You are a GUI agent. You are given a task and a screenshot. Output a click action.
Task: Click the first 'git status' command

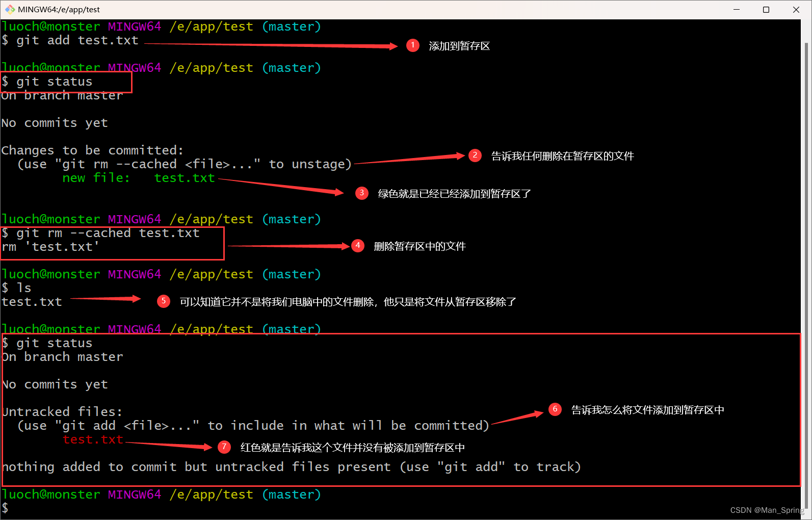pyautogui.click(x=47, y=82)
